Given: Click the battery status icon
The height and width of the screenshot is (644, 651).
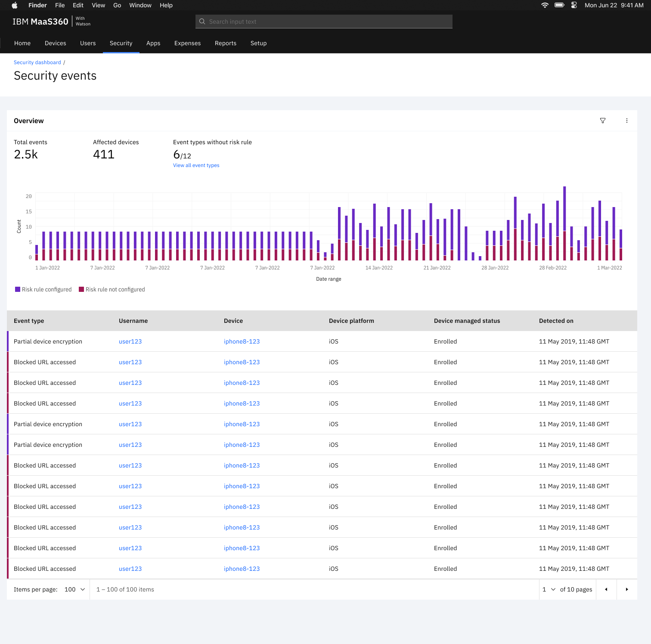Looking at the screenshot, I should [559, 5].
